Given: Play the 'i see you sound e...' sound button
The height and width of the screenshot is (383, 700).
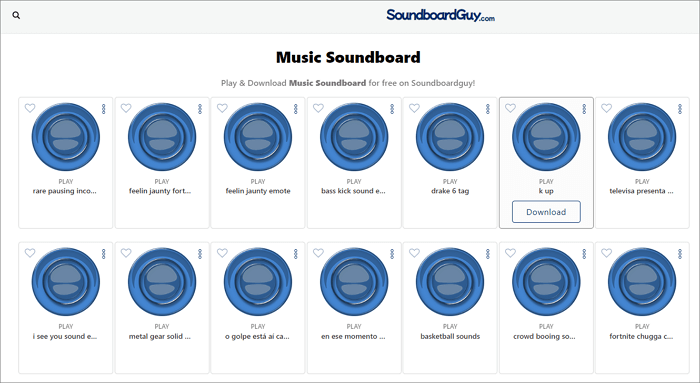Looking at the screenshot, I should (66, 282).
